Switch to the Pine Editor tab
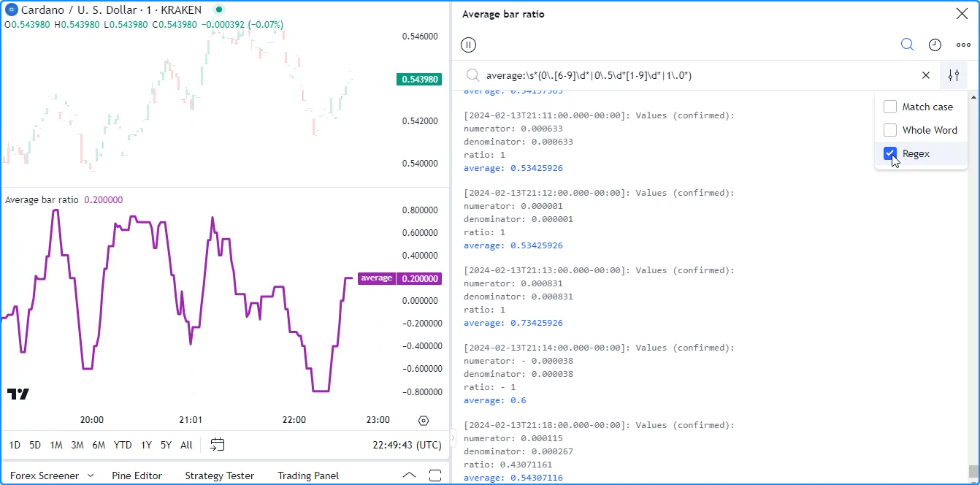Image resolution: width=980 pixels, height=485 pixels. pyautogui.click(x=137, y=476)
